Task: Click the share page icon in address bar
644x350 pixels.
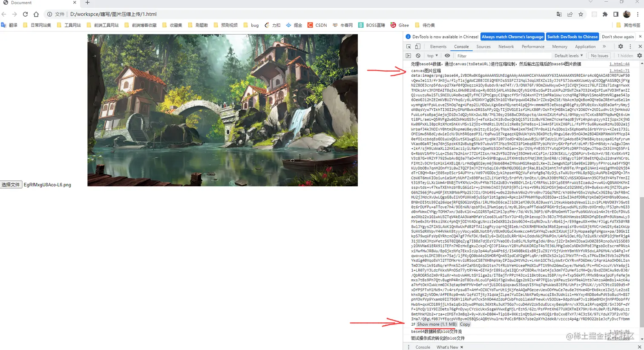Action: coord(570,14)
